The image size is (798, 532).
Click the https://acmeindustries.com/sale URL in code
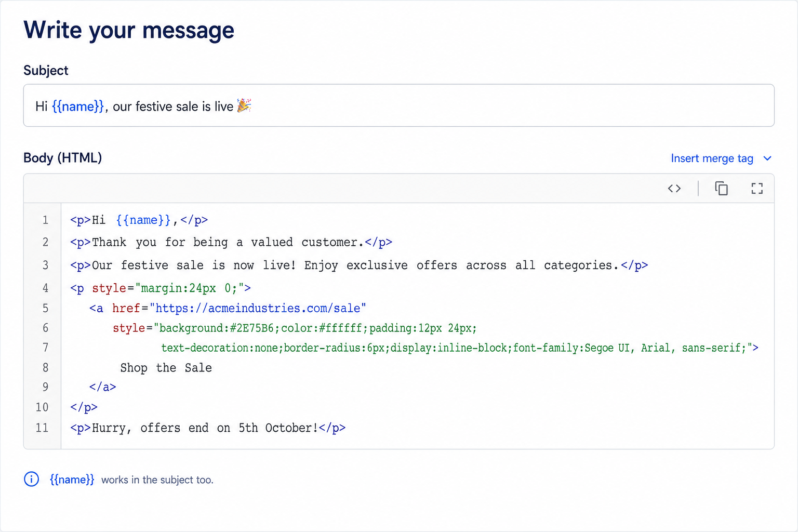(x=258, y=309)
